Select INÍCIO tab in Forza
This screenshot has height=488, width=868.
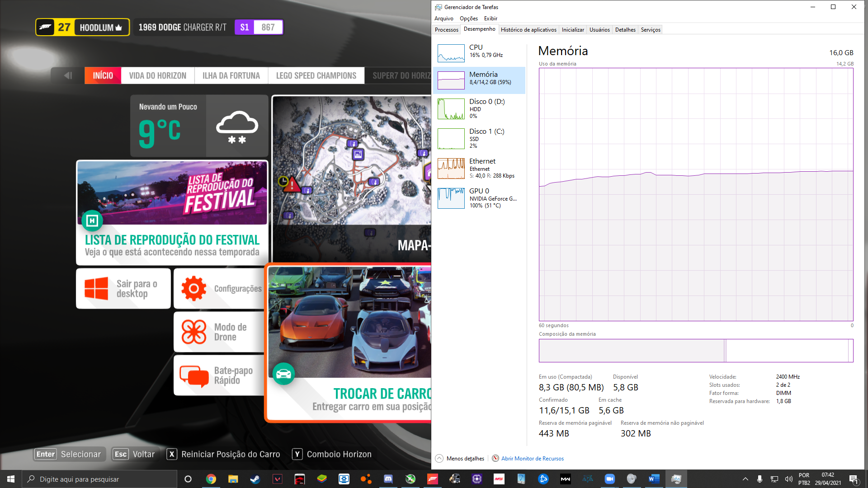pos(103,75)
